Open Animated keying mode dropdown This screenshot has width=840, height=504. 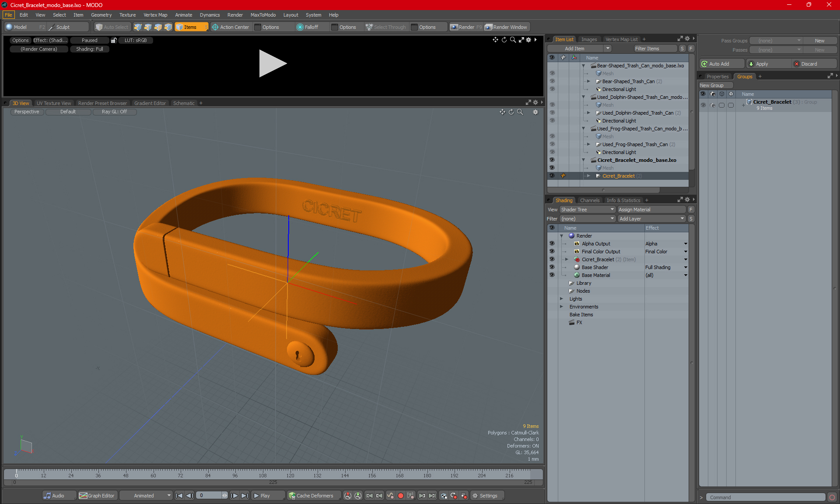(146, 496)
